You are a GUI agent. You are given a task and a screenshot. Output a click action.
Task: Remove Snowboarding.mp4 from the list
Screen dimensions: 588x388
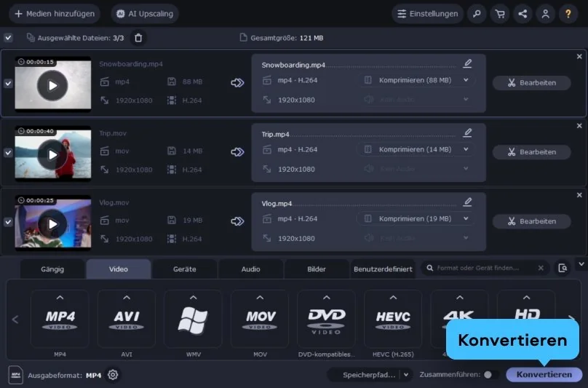[x=579, y=57]
